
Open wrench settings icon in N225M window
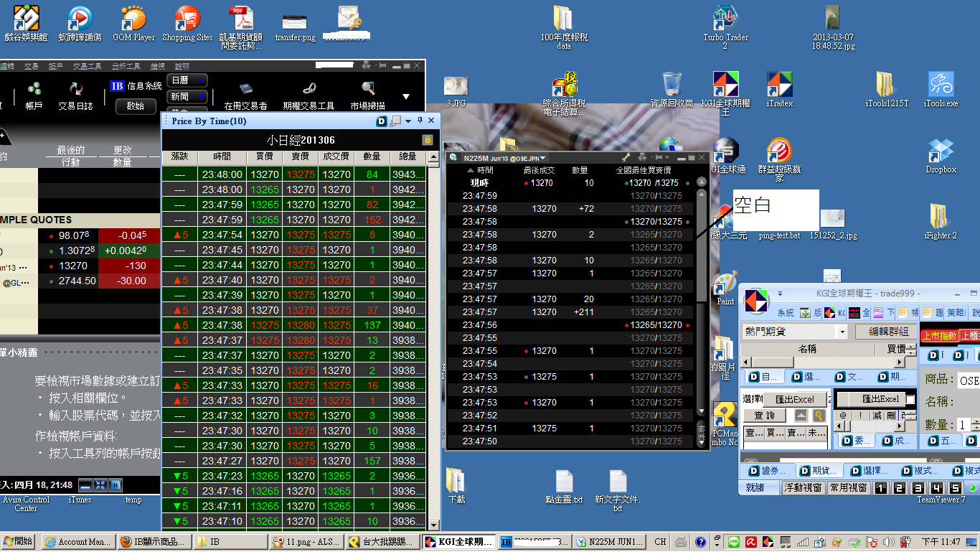click(x=626, y=158)
